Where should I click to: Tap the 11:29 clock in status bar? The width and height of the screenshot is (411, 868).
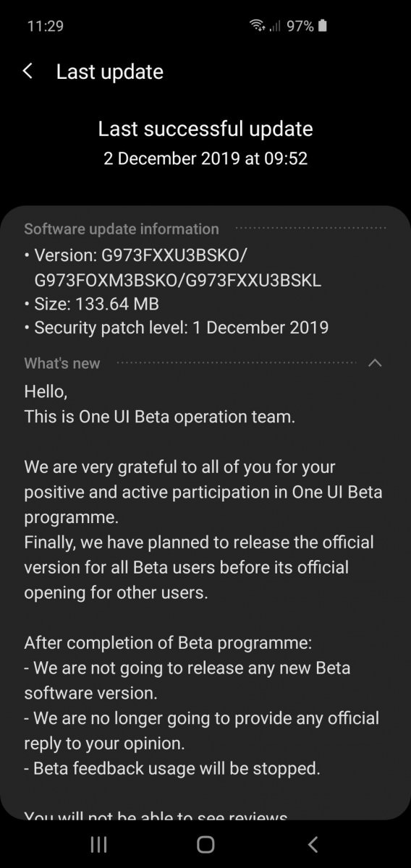pyautogui.click(x=45, y=26)
